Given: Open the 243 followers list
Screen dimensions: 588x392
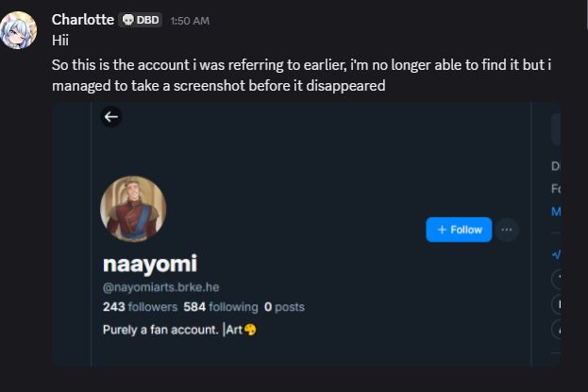Looking at the screenshot, I should click(140, 307).
